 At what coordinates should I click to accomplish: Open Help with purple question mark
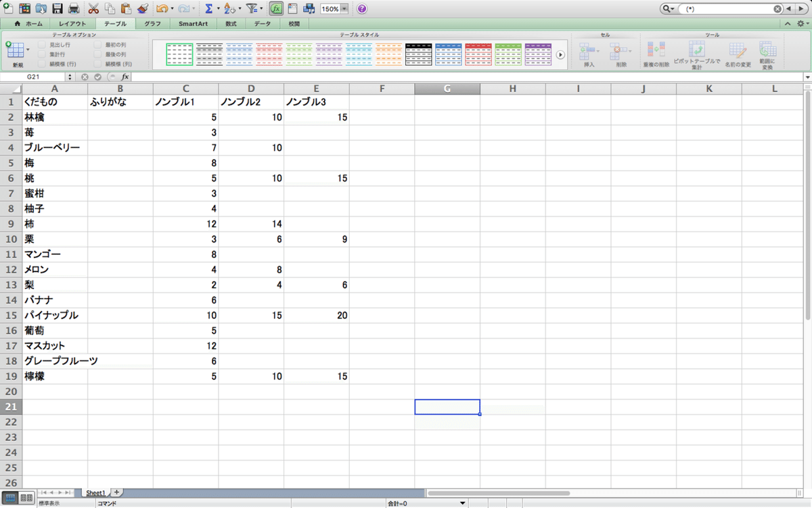[x=362, y=9]
